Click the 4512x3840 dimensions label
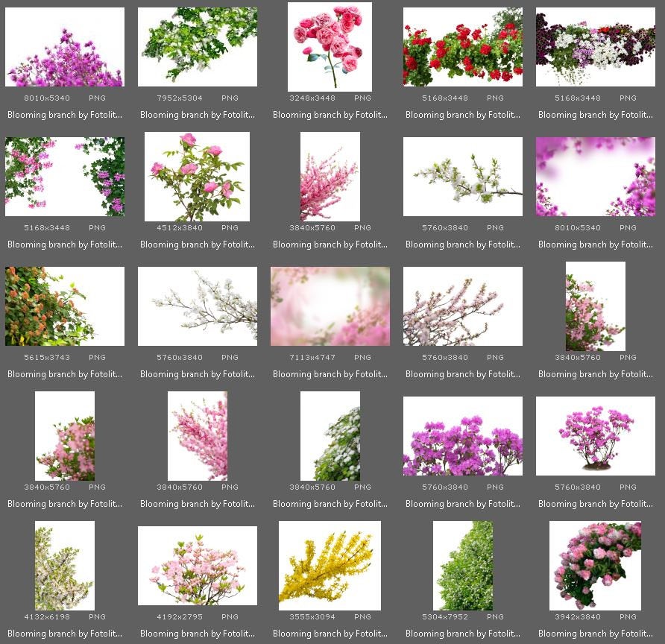This screenshot has width=665, height=644. (x=180, y=227)
